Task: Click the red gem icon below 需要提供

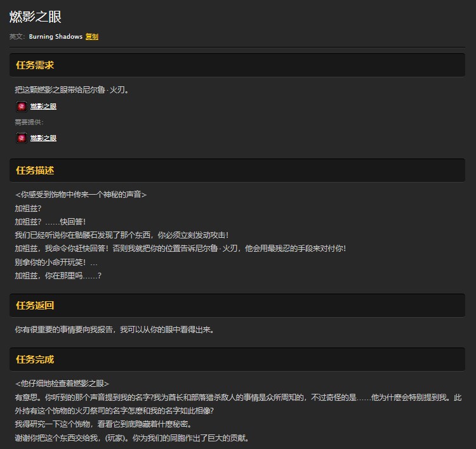Action: (22, 138)
